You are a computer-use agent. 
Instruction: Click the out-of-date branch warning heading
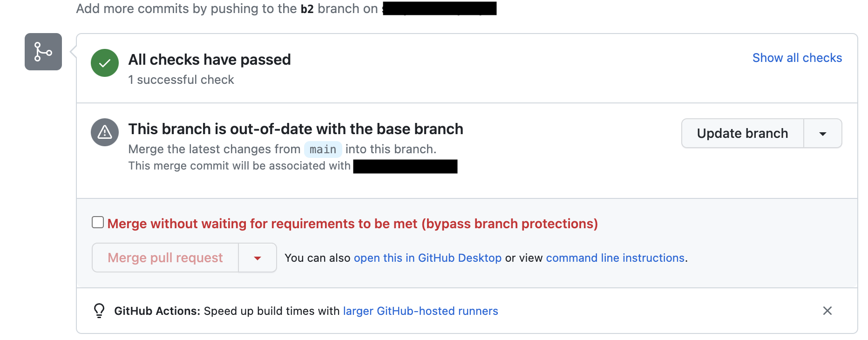pos(295,129)
